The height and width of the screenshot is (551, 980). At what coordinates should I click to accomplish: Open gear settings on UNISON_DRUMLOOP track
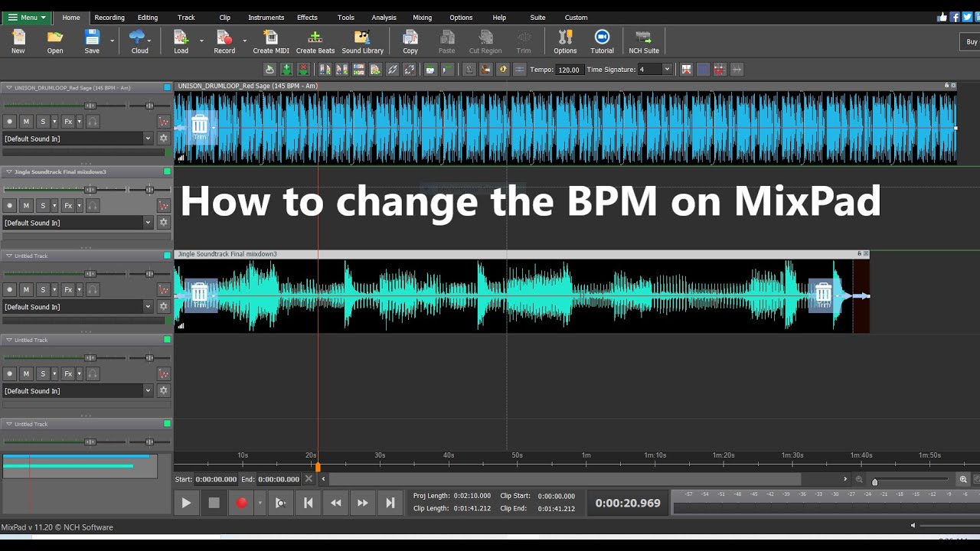pyautogui.click(x=163, y=139)
